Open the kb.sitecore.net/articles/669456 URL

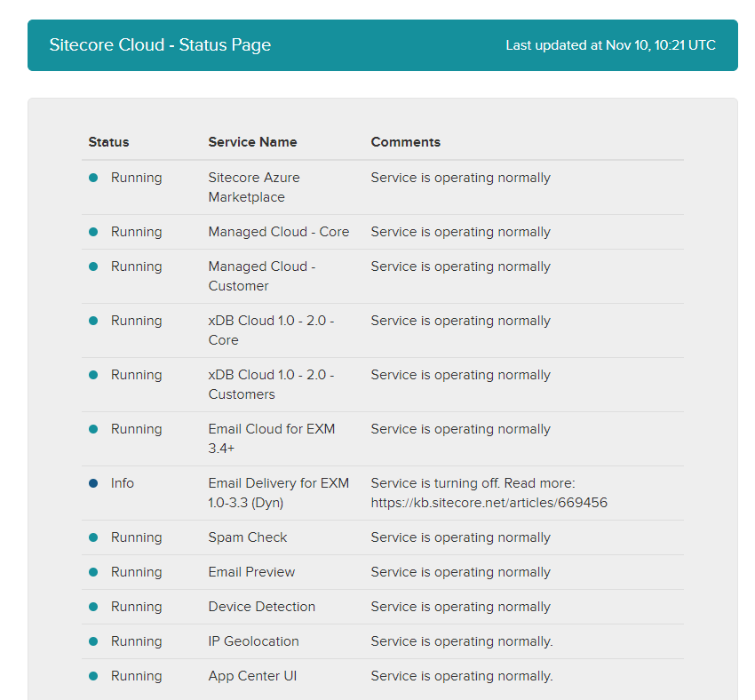click(x=489, y=503)
